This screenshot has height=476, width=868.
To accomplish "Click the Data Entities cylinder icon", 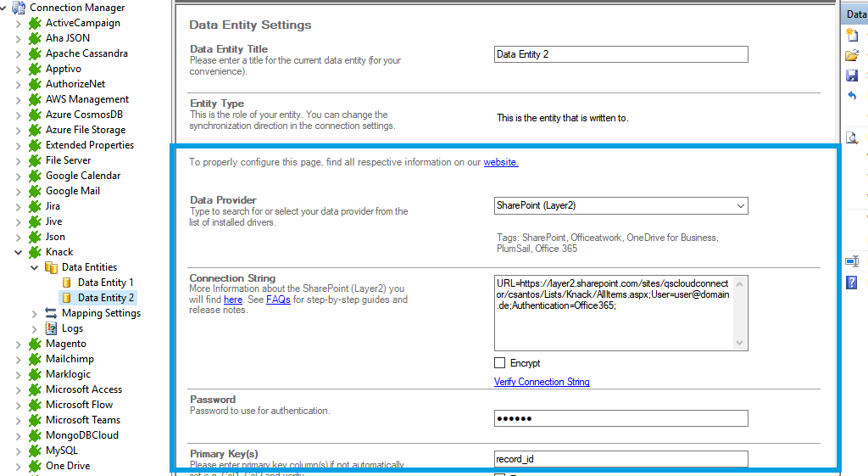I will tap(51, 267).
